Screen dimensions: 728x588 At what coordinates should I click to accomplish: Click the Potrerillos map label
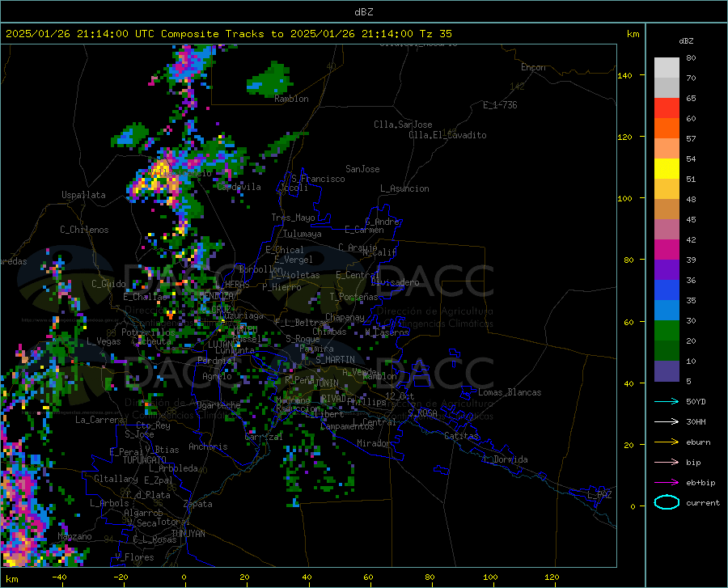click(x=148, y=332)
